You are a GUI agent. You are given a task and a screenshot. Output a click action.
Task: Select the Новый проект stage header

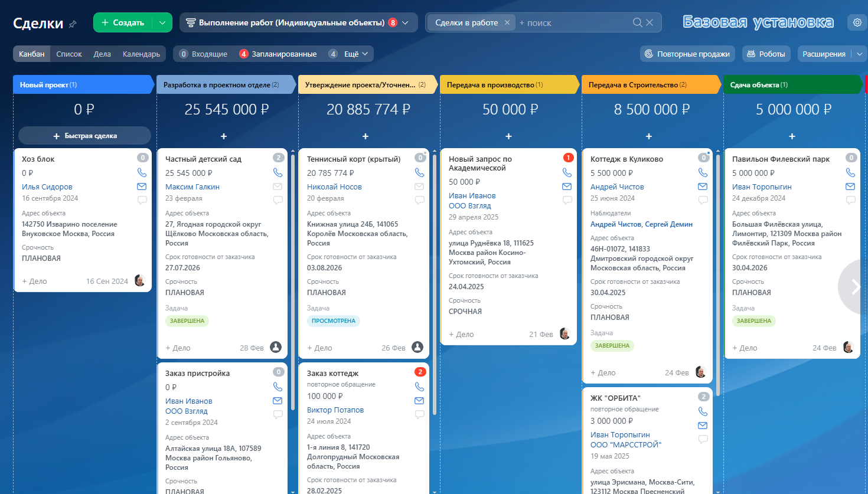(x=83, y=84)
